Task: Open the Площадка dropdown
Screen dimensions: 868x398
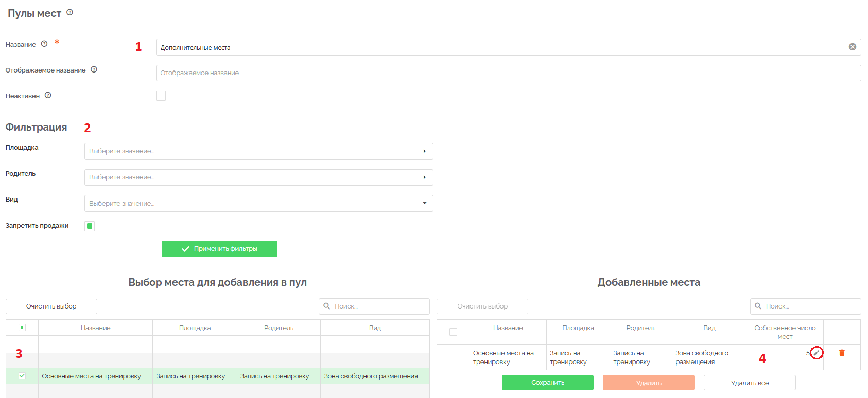Action: [x=258, y=151]
